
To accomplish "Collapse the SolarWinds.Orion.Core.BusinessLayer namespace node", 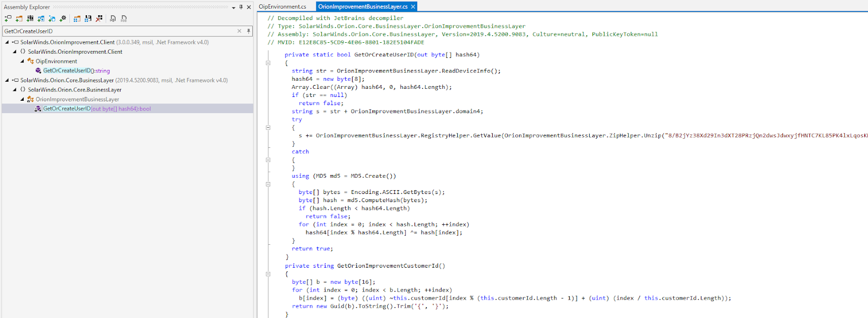I will point(15,90).
